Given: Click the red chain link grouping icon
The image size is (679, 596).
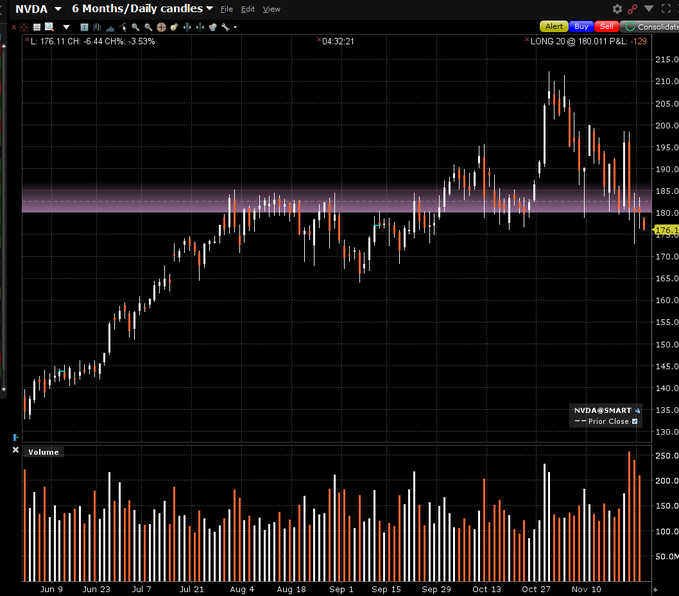Looking at the screenshot, I should tap(633, 8).
